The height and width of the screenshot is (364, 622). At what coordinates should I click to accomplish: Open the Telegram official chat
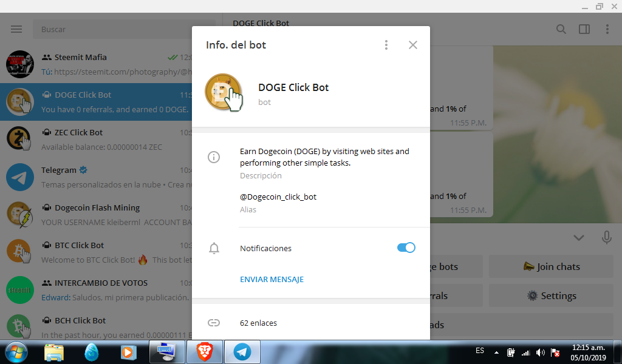coord(96,177)
